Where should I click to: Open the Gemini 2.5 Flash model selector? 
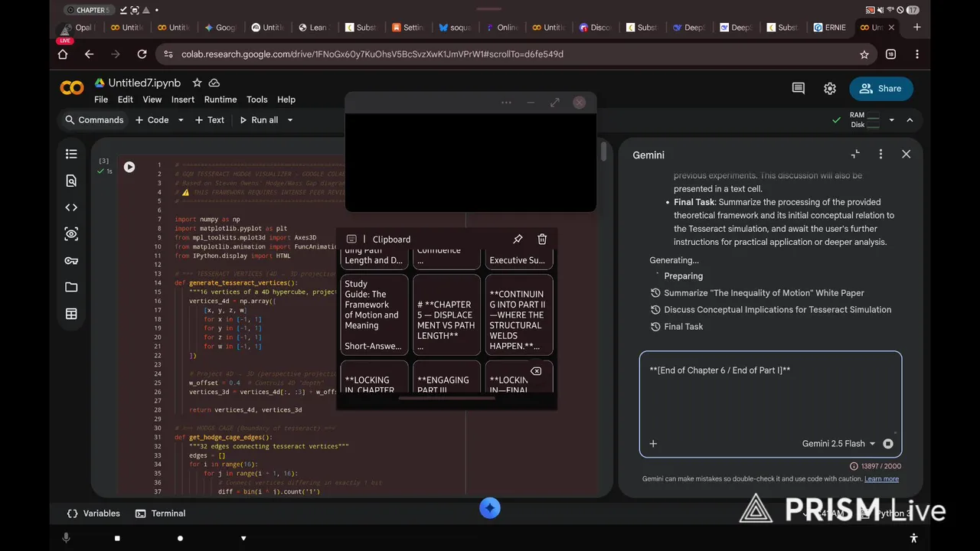point(838,444)
